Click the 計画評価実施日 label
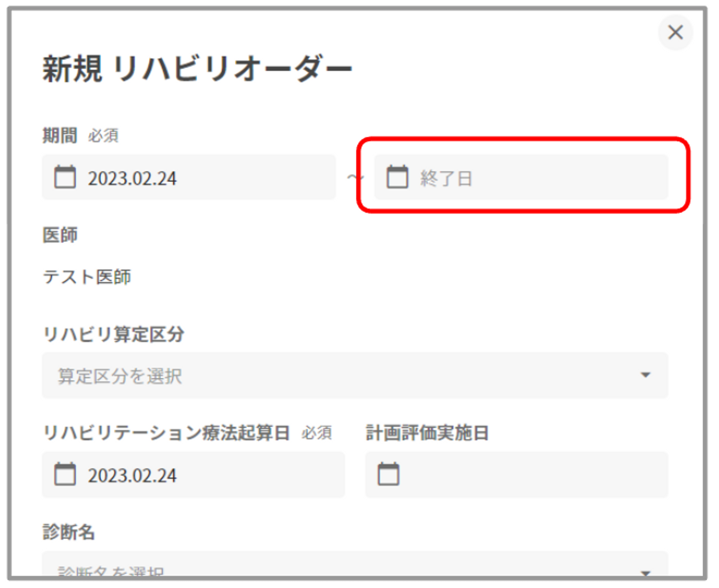The width and height of the screenshot is (719, 588). click(427, 433)
